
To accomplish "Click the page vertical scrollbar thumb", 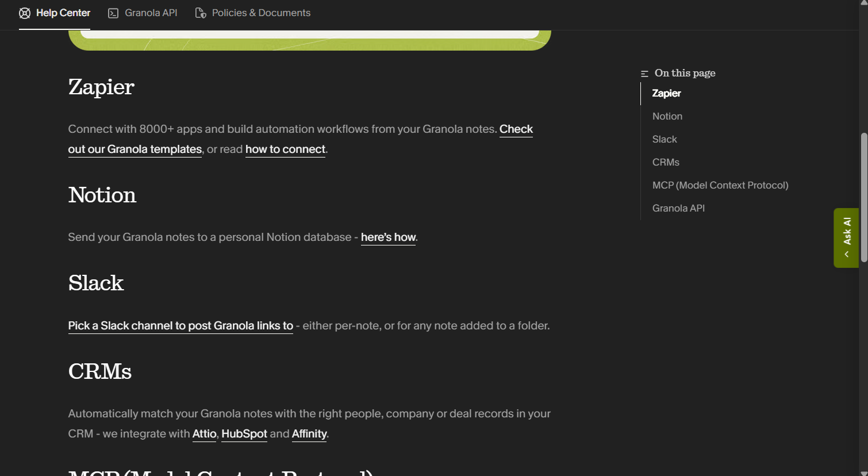I will (863, 197).
